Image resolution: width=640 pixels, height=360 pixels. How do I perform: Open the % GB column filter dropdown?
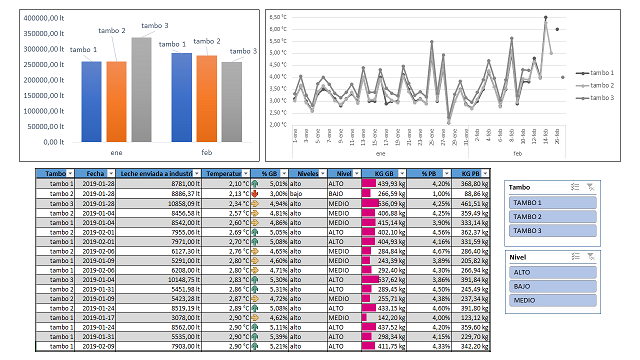[x=284, y=173]
